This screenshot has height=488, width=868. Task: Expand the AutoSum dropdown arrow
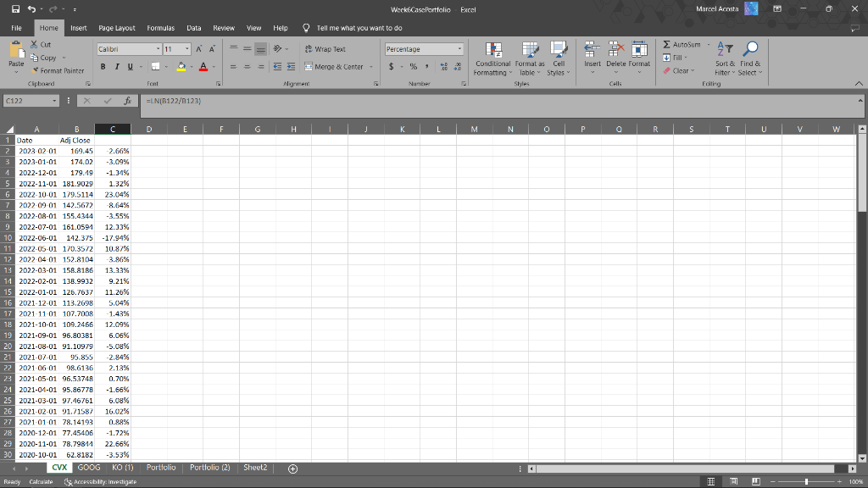pos(709,44)
